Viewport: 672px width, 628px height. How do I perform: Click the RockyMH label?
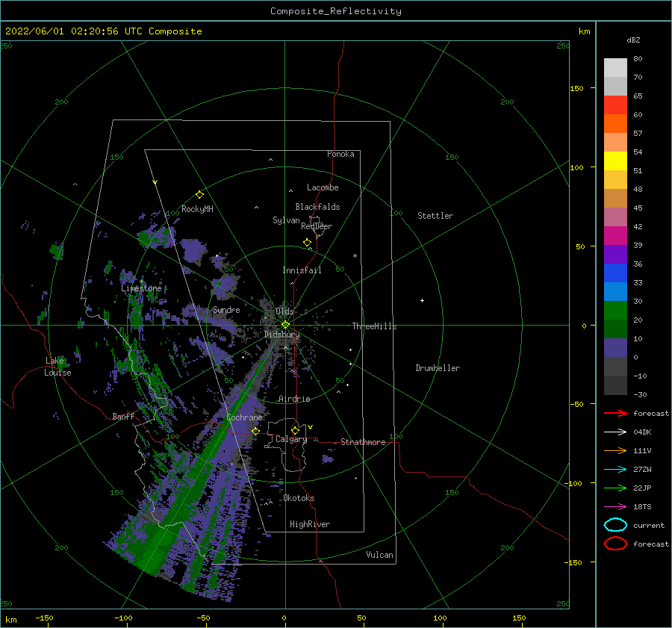[197, 209]
